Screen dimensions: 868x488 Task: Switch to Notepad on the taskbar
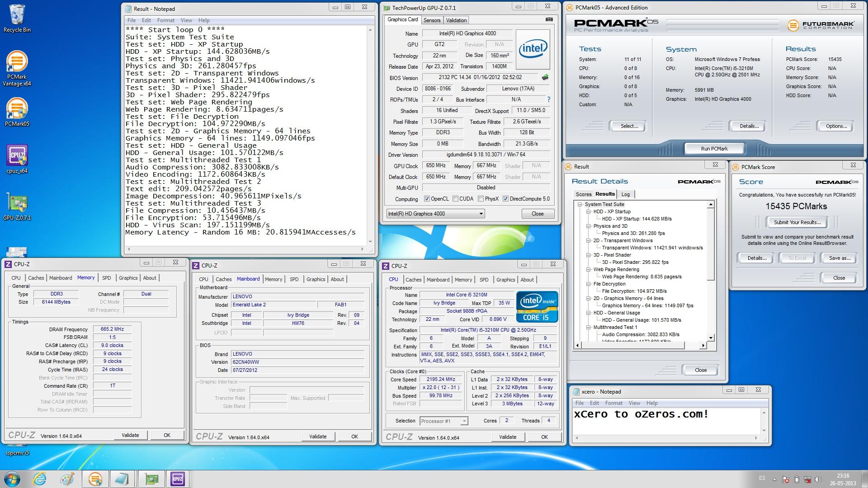click(x=122, y=479)
